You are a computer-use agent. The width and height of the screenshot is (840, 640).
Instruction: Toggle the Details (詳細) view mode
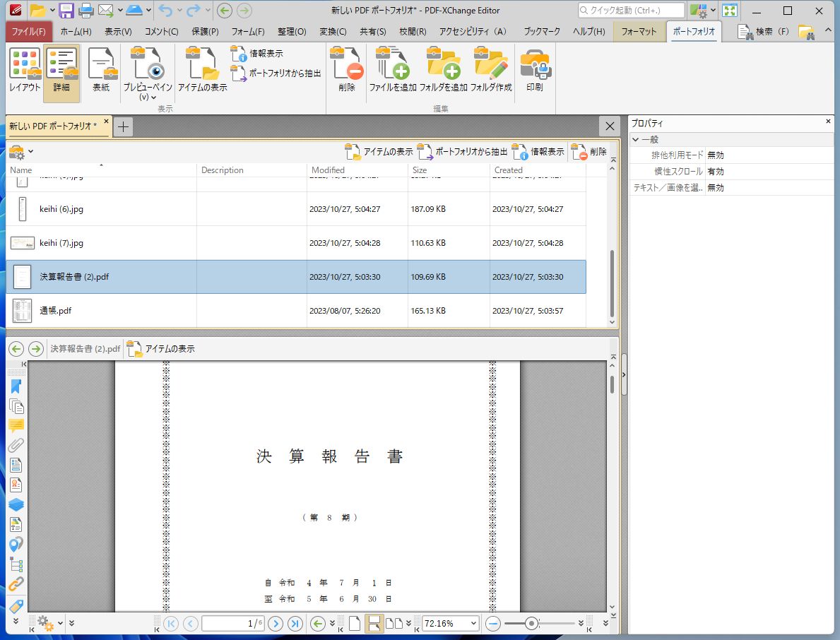[x=61, y=72]
